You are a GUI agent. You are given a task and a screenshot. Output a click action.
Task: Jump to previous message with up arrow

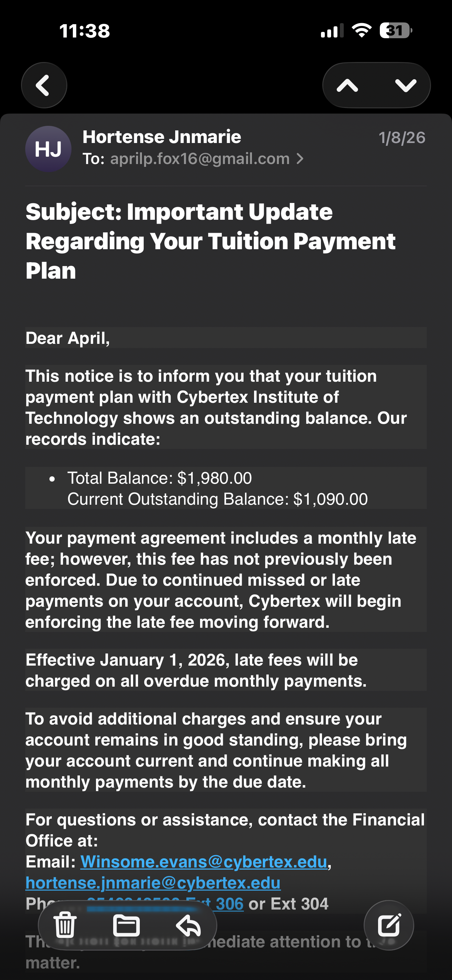pyautogui.click(x=347, y=85)
